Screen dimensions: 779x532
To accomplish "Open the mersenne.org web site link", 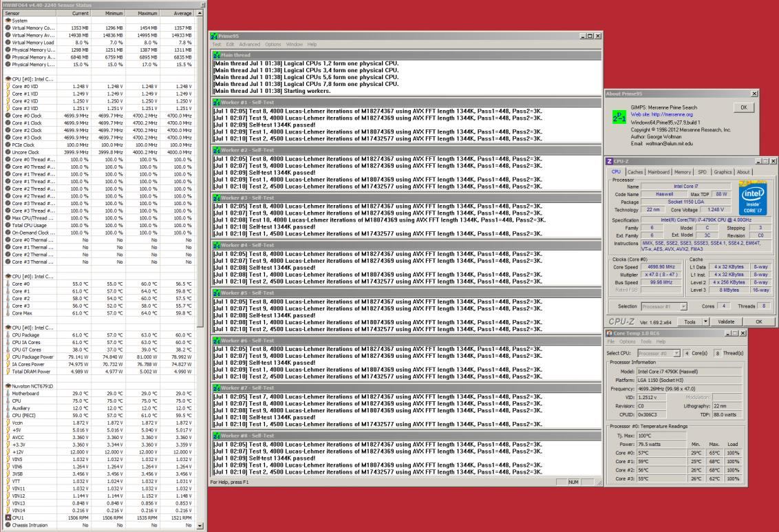I will coord(672,114).
